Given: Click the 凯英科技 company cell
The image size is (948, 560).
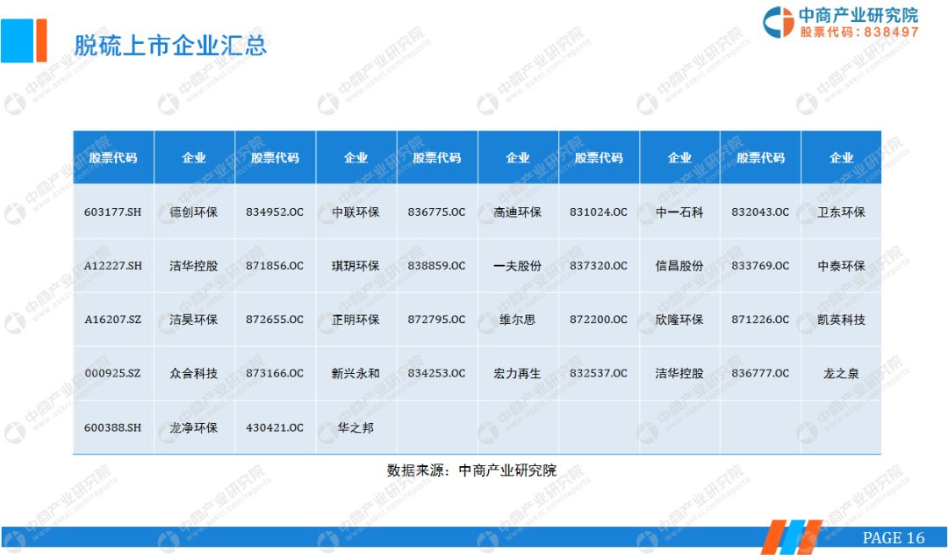Looking at the screenshot, I should 841,319.
